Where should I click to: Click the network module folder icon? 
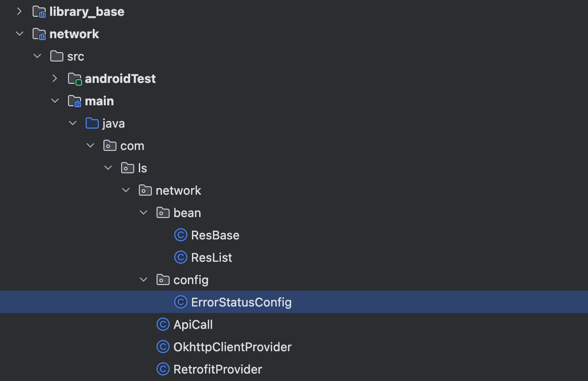(x=39, y=34)
